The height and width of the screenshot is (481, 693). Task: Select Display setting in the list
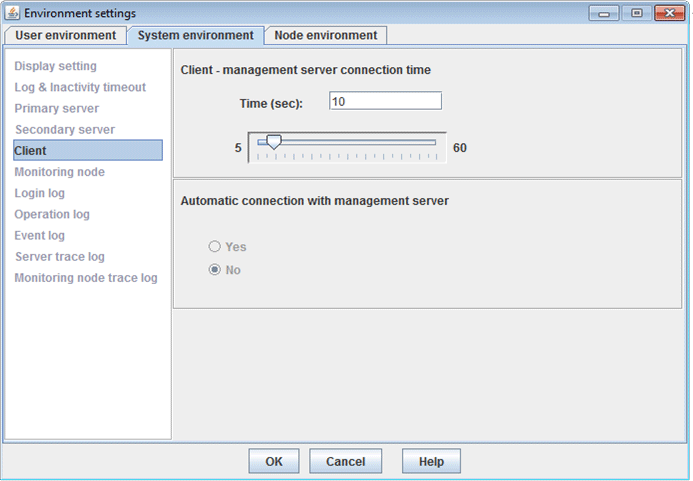pyautogui.click(x=56, y=66)
